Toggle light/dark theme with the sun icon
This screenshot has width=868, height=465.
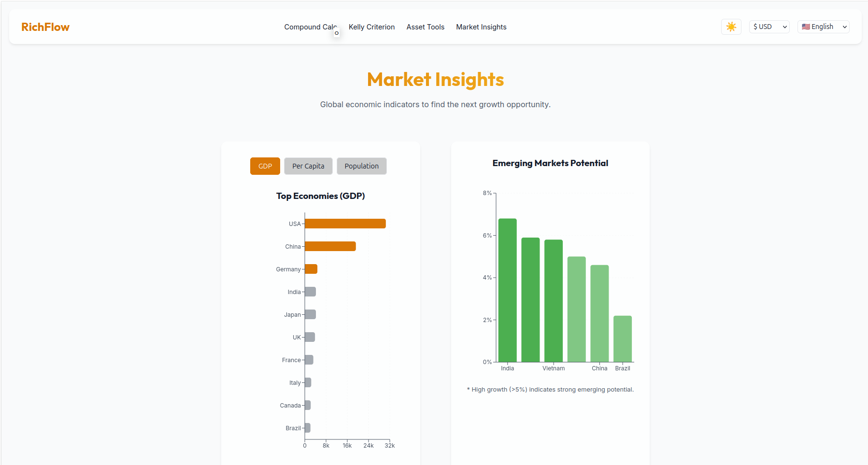731,27
